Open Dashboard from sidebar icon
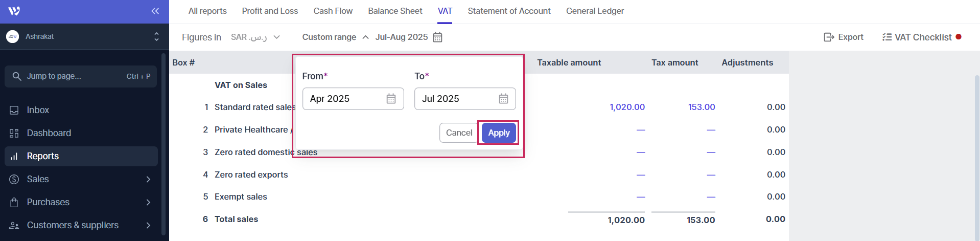Screen dimensions: 980x241 click(14, 133)
